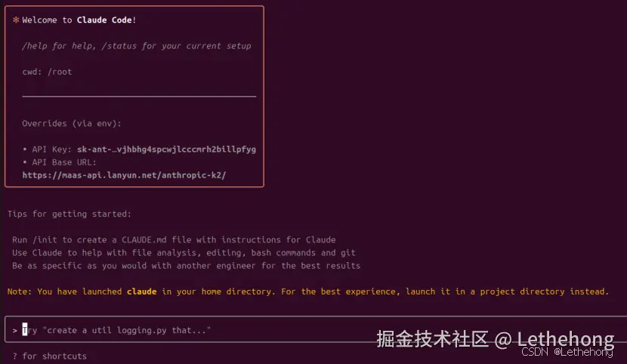Viewport: 627px width, 364px height.
Task: Open the maas-api.lanyun.net base URL link
Action: pyautogui.click(x=124, y=175)
